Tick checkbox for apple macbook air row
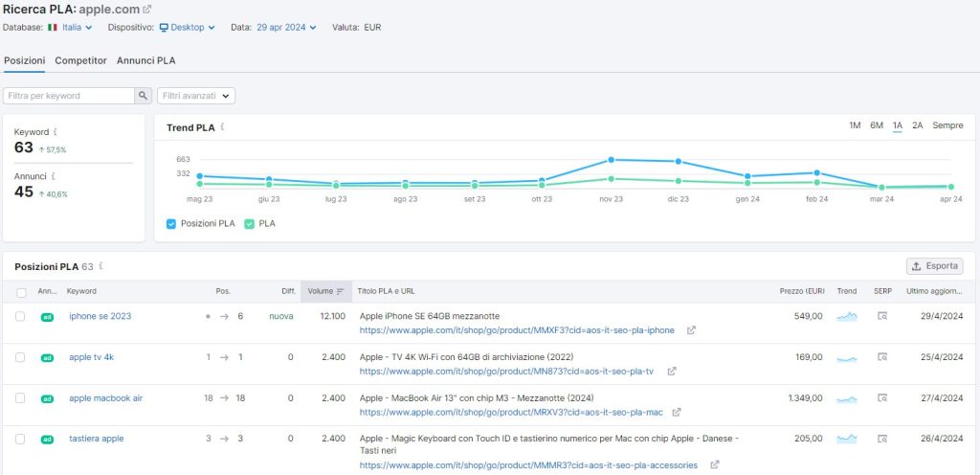The image size is (980, 475). (x=20, y=397)
